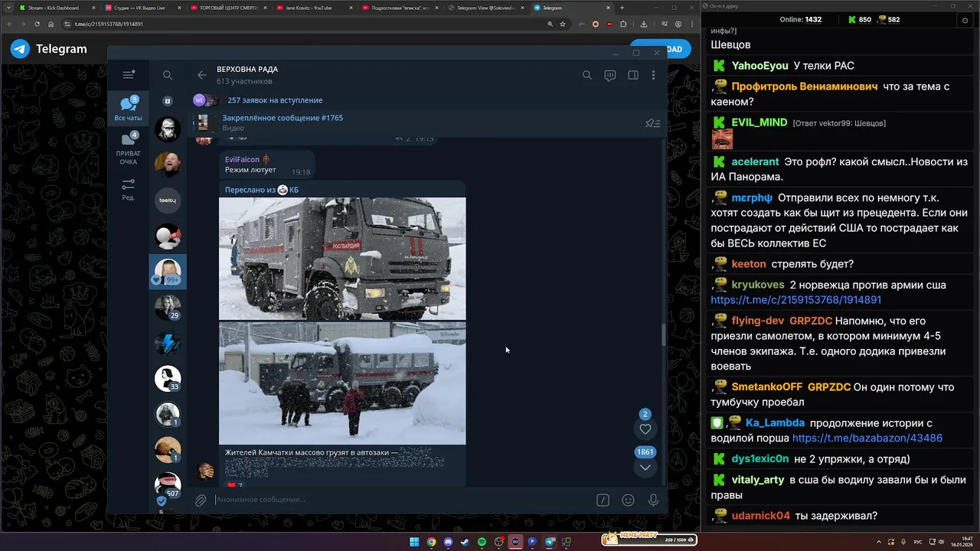This screenshot has height=551, width=980.
Task: View the Rosgvardia truck photo
Action: click(x=342, y=259)
